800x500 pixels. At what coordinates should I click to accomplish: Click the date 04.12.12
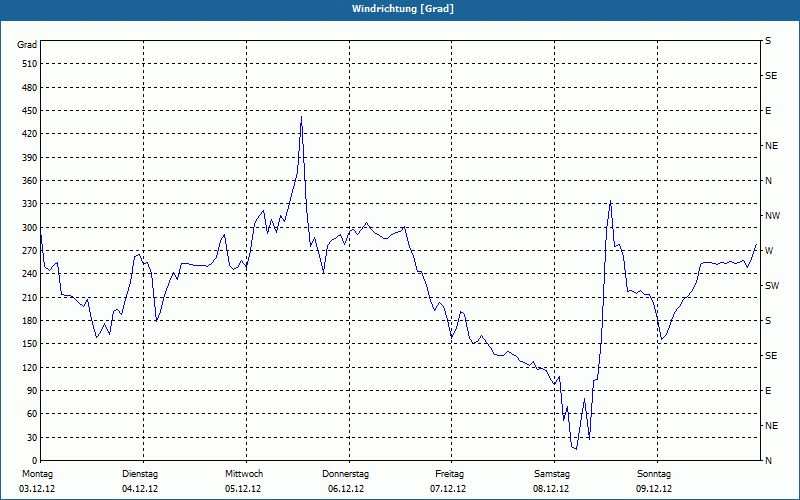click(140, 489)
